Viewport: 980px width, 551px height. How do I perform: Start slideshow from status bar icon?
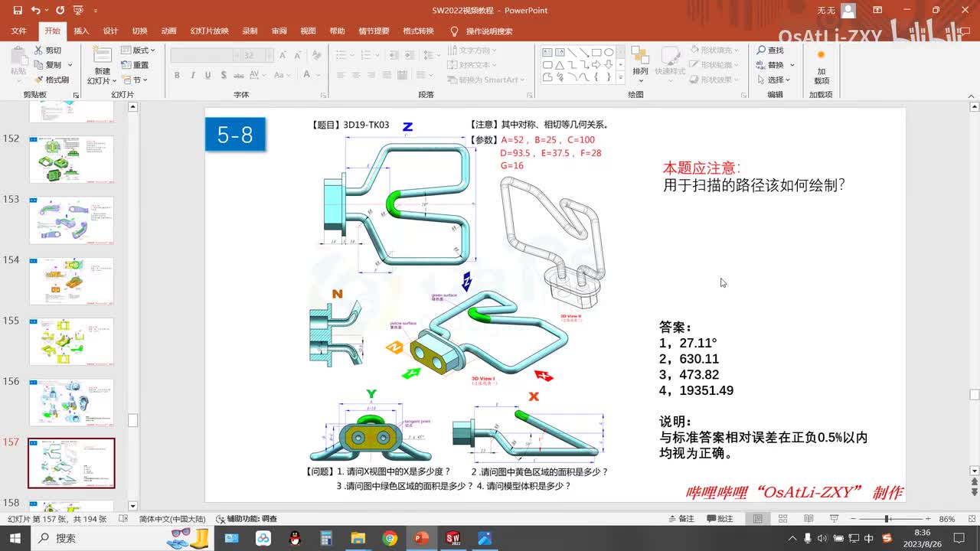834,519
